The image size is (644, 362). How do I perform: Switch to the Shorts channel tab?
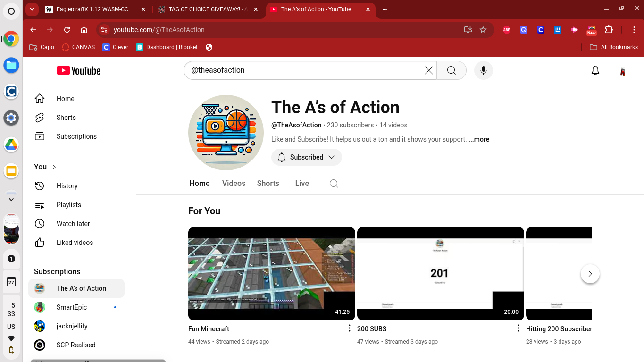click(x=268, y=183)
